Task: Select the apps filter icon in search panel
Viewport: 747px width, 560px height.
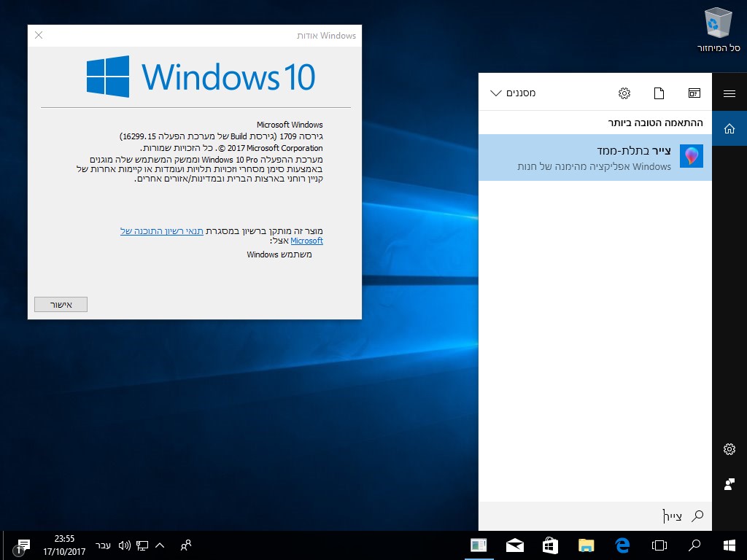Action: [694, 93]
